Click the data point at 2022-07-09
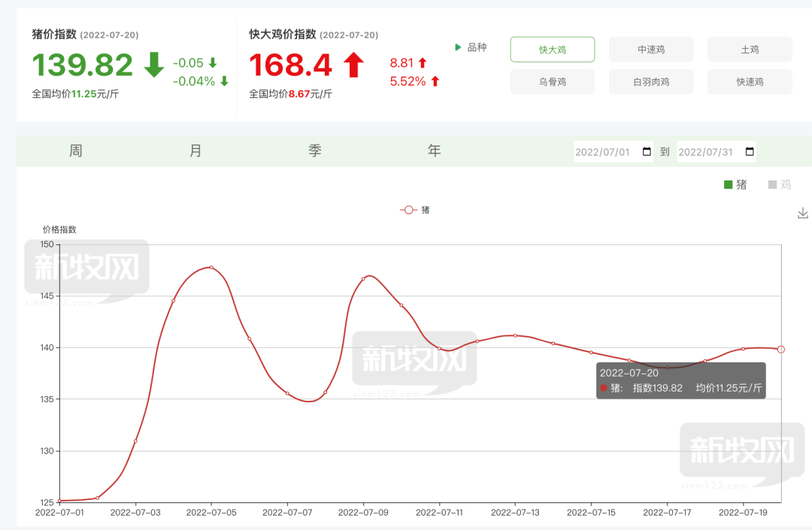The height and width of the screenshot is (530, 812). point(363,279)
